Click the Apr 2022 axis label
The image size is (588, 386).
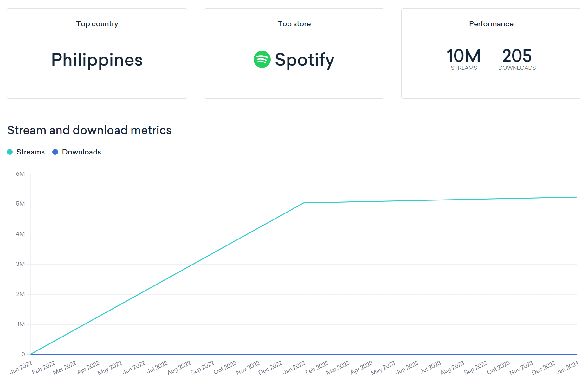click(88, 368)
